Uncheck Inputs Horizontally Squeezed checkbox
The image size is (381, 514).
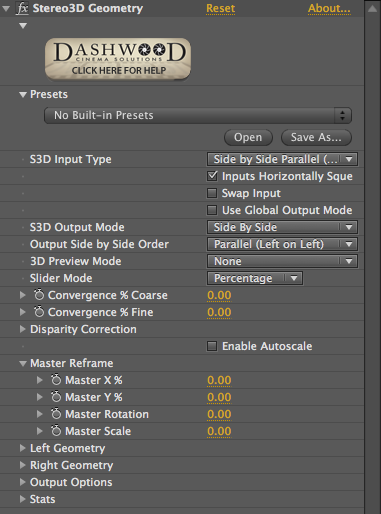click(x=212, y=176)
